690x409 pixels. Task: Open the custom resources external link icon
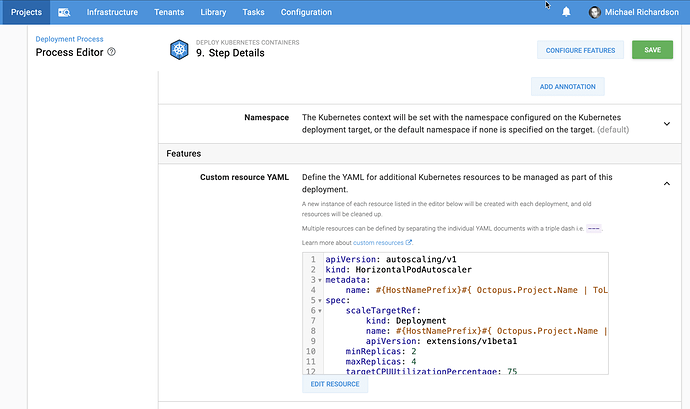coord(408,243)
